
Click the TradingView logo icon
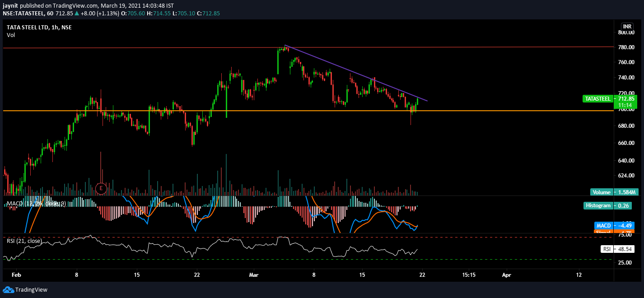(8, 289)
